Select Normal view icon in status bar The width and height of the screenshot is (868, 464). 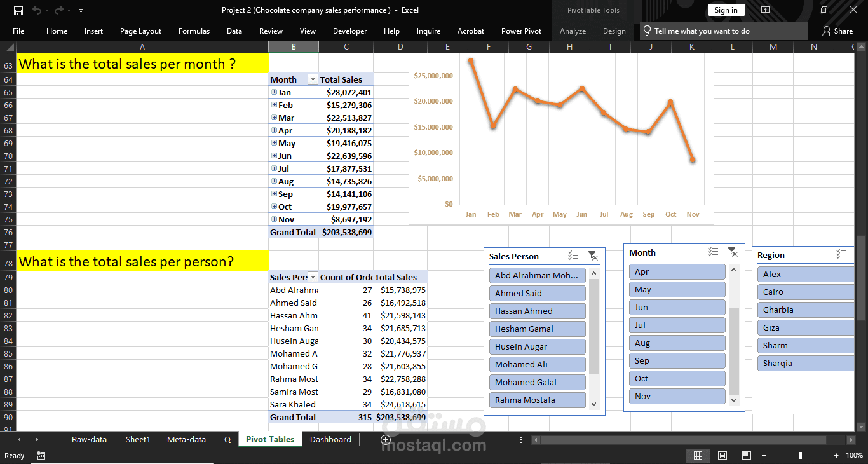coord(698,455)
